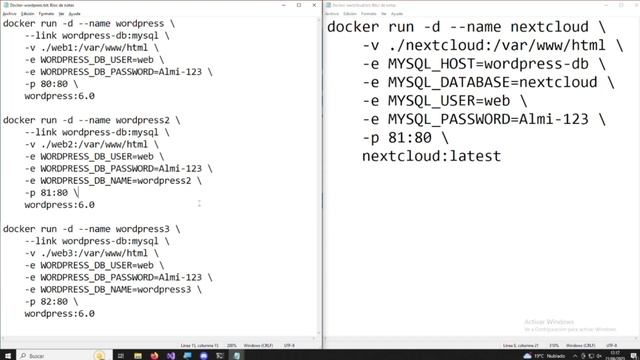Click 'docker run -d --name wordpress2' line
Viewport: 640px width, 360px height.
click(91, 120)
